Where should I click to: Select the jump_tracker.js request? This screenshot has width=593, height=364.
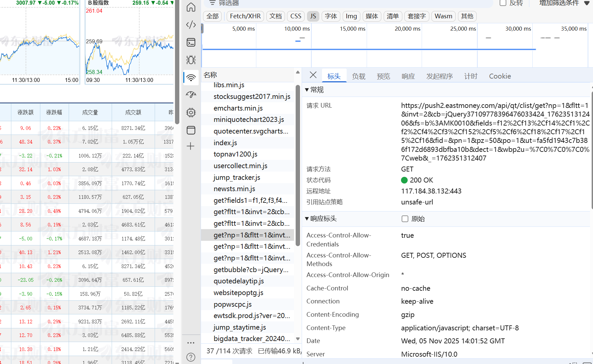[248, 178]
